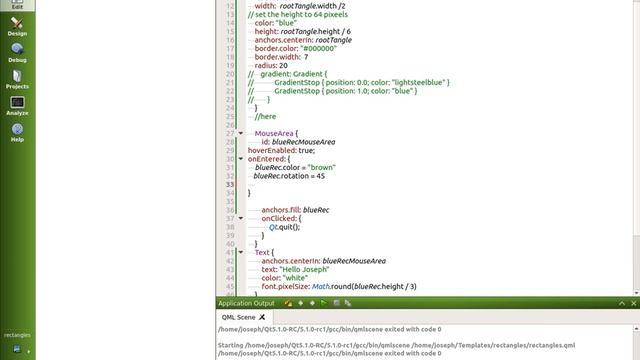
Task: Click the Application Output pane title
Action: tap(246, 303)
